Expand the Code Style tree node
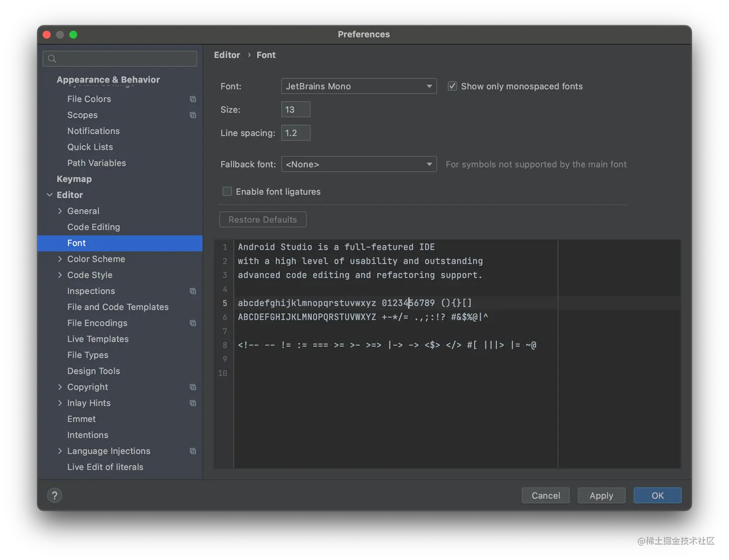 [x=60, y=275]
